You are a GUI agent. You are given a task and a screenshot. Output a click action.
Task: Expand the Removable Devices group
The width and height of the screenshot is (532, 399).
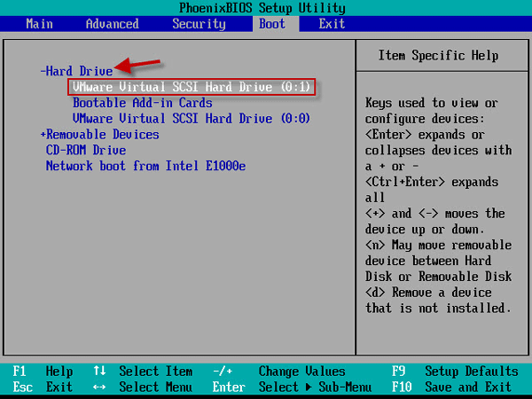[x=99, y=135]
